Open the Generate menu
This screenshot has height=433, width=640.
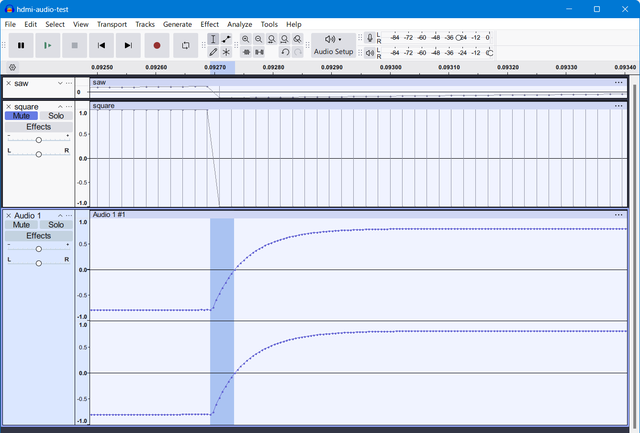click(x=177, y=24)
